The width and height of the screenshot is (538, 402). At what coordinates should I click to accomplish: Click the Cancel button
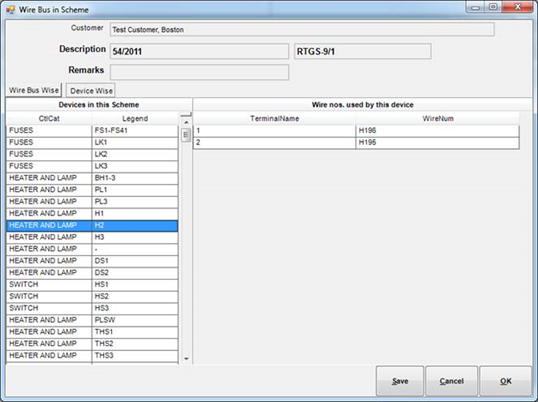coord(451,381)
